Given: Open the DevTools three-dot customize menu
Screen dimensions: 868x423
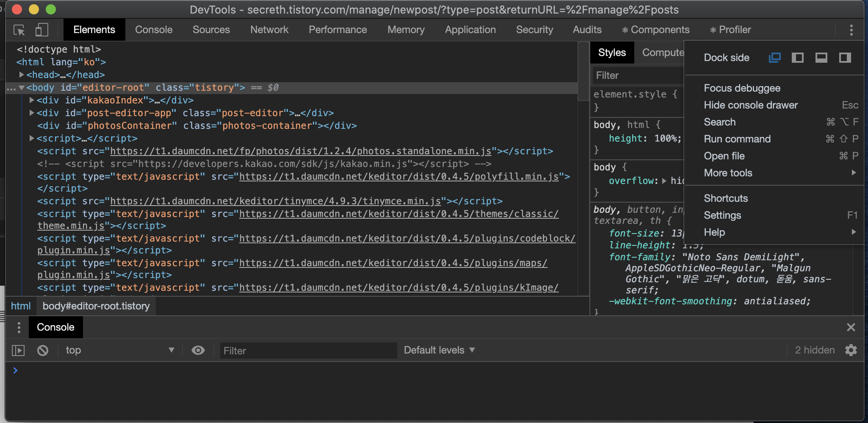Looking at the screenshot, I should pos(851,30).
